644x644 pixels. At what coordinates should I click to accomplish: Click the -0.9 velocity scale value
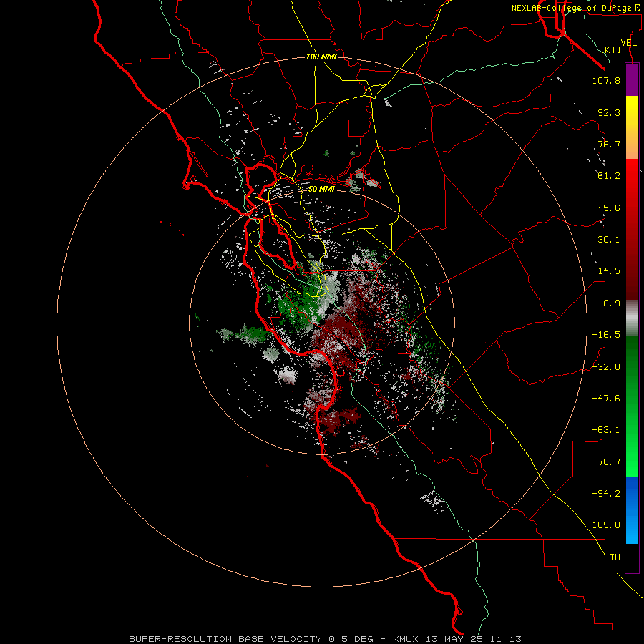click(x=609, y=303)
